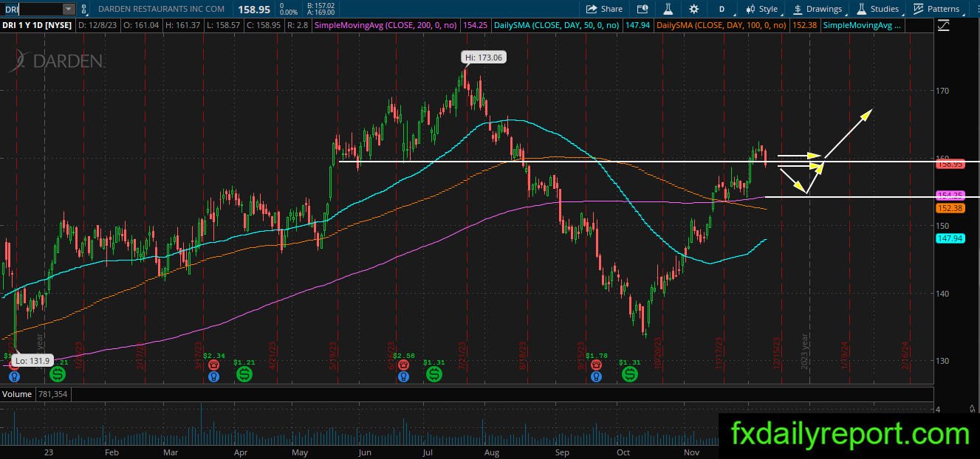This screenshot has height=459, width=980.
Task: Click the lightbulb icon at chart's left edge
Action: [x=14, y=376]
